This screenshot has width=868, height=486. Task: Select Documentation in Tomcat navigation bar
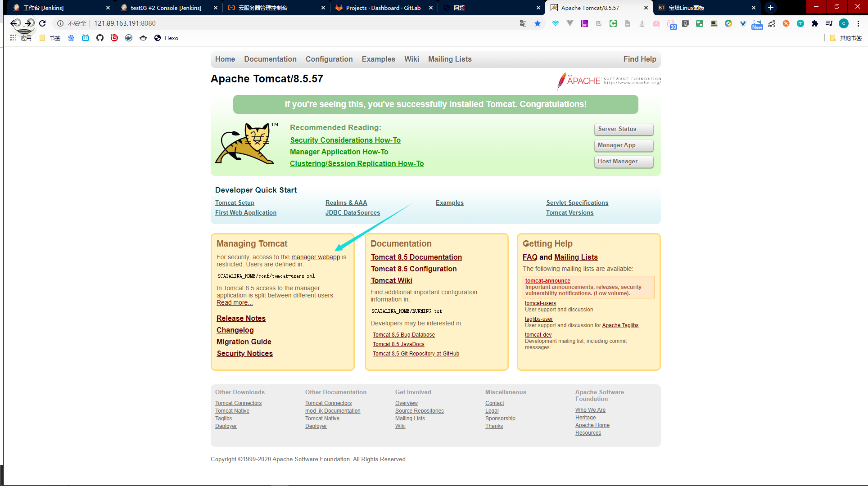click(x=270, y=59)
